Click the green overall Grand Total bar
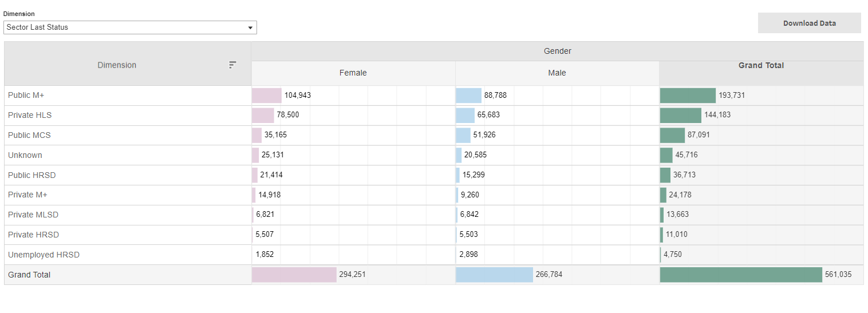868x313 pixels. [741, 275]
